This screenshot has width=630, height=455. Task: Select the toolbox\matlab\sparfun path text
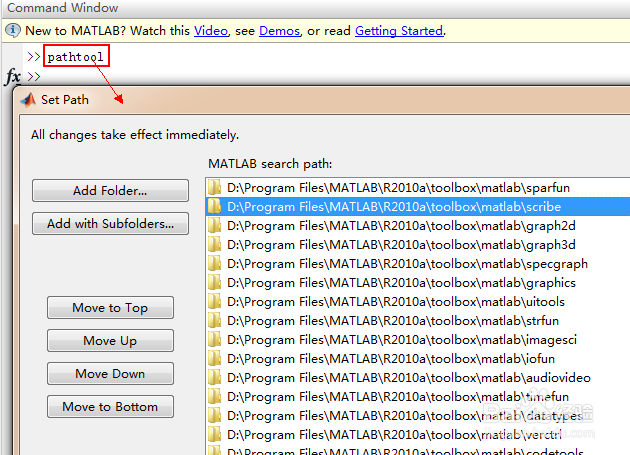[x=398, y=188]
